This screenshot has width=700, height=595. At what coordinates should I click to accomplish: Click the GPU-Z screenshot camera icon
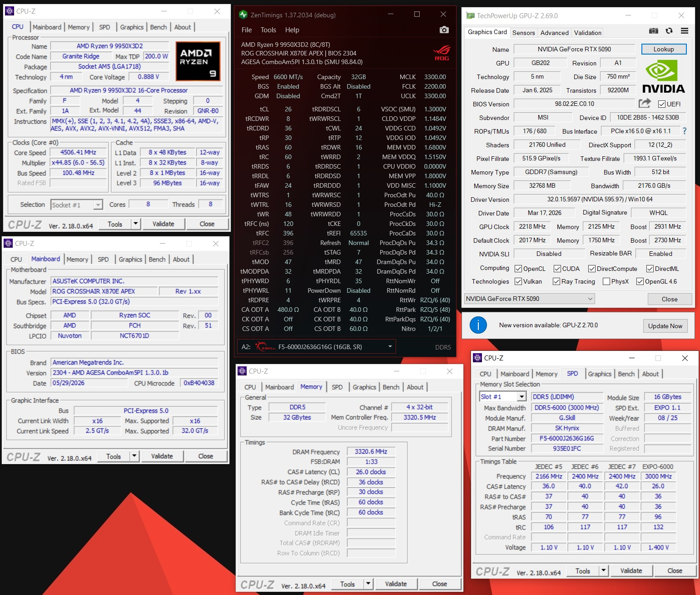pyautogui.click(x=653, y=31)
